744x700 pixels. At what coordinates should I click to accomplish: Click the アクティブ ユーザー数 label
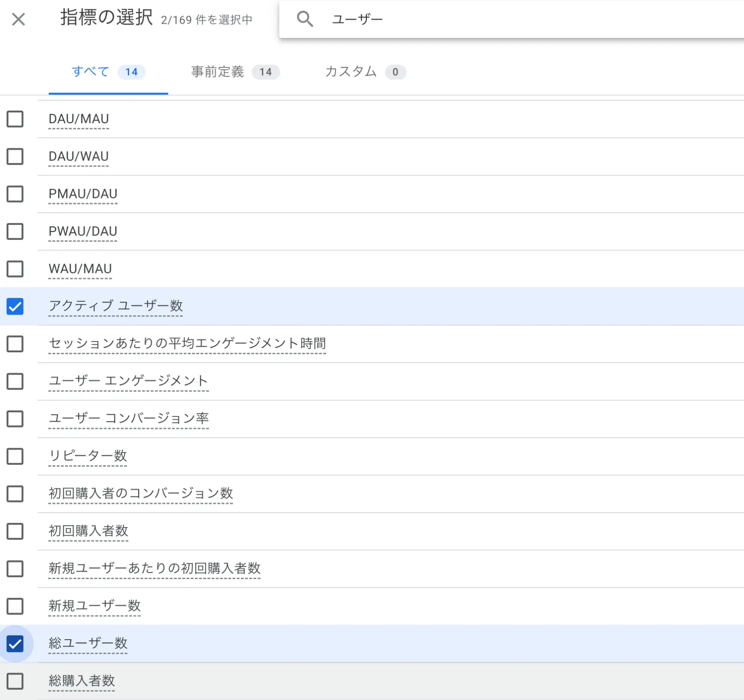(116, 306)
